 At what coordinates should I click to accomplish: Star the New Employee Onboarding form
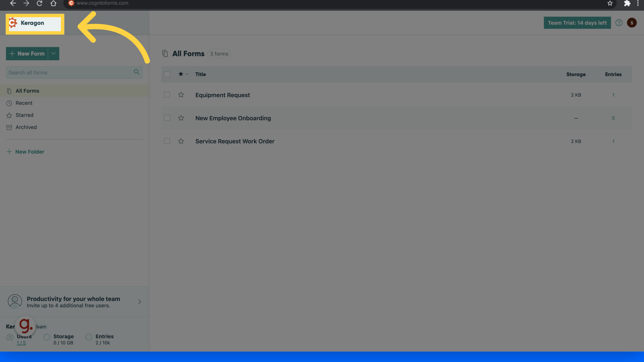pos(181,118)
